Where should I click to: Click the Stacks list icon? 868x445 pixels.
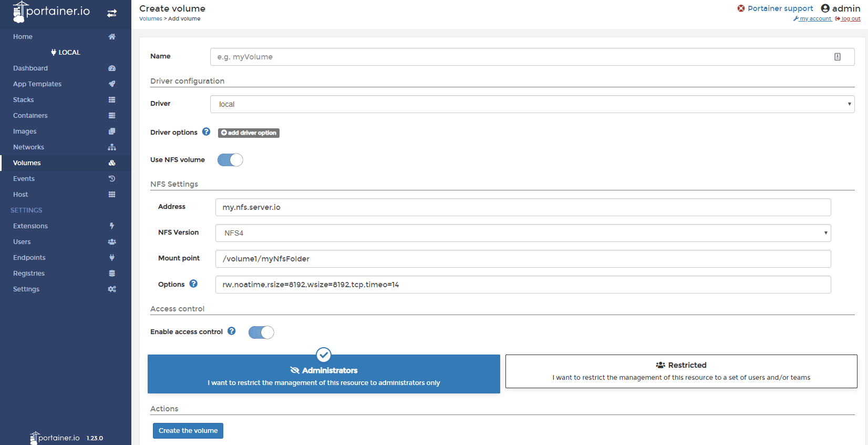[112, 100]
